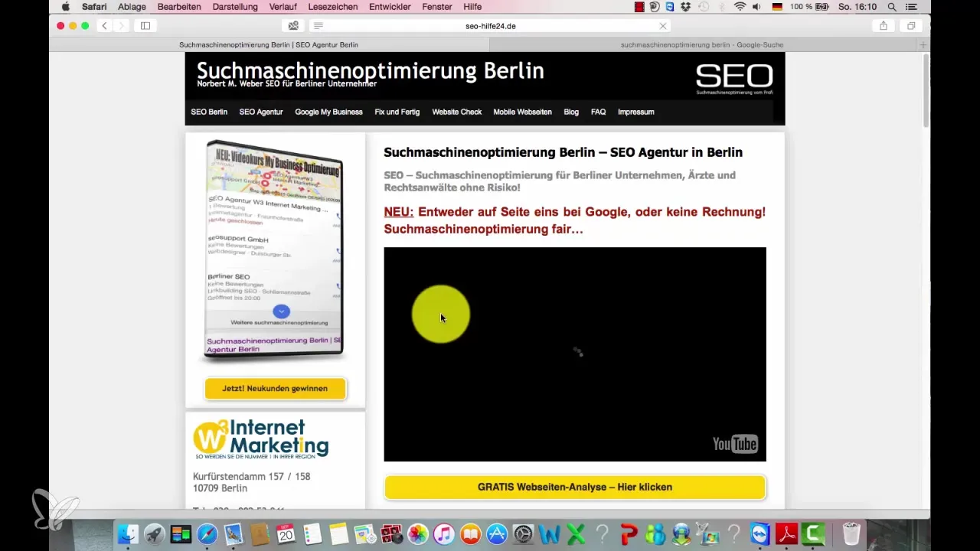Go back using Safari's back arrow
980x551 pixels.
click(104, 25)
